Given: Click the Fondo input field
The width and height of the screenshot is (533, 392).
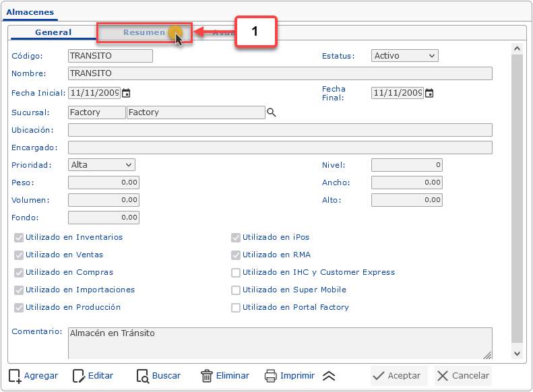Looking at the screenshot, I should pyautogui.click(x=104, y=218).
